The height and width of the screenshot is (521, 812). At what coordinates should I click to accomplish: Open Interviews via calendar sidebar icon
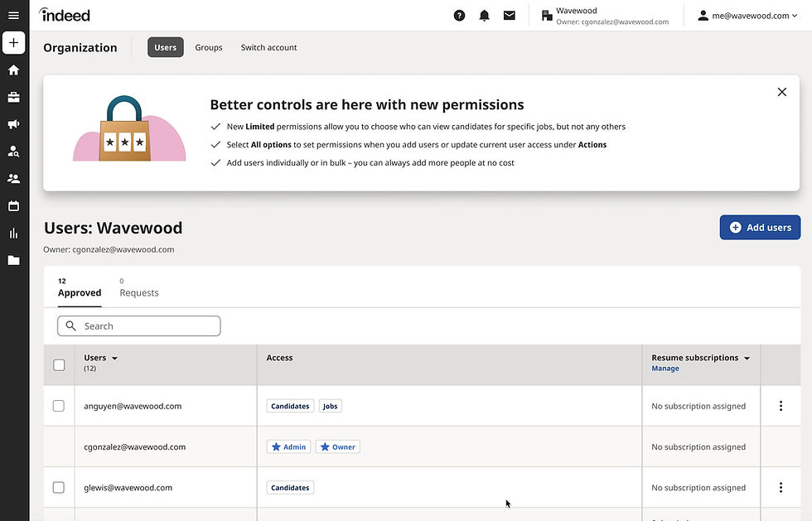[14, 206]
